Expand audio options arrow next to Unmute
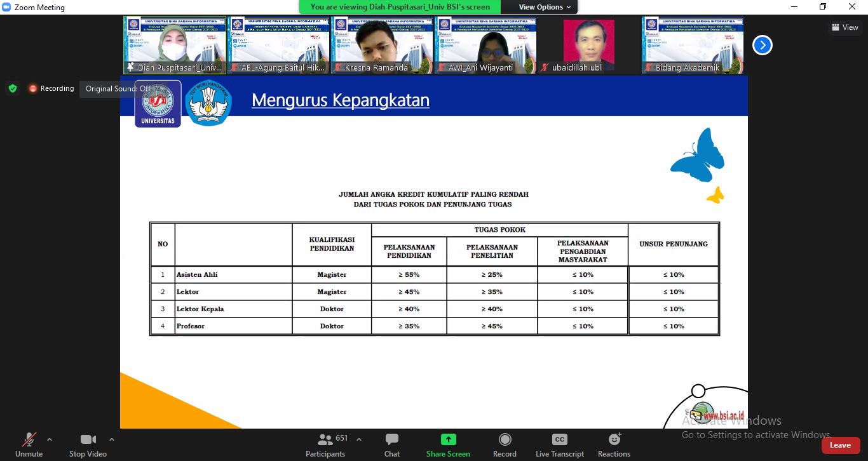The height and width of the screenshot is (461, 868). pyautogui.click(x=50, y=439)
